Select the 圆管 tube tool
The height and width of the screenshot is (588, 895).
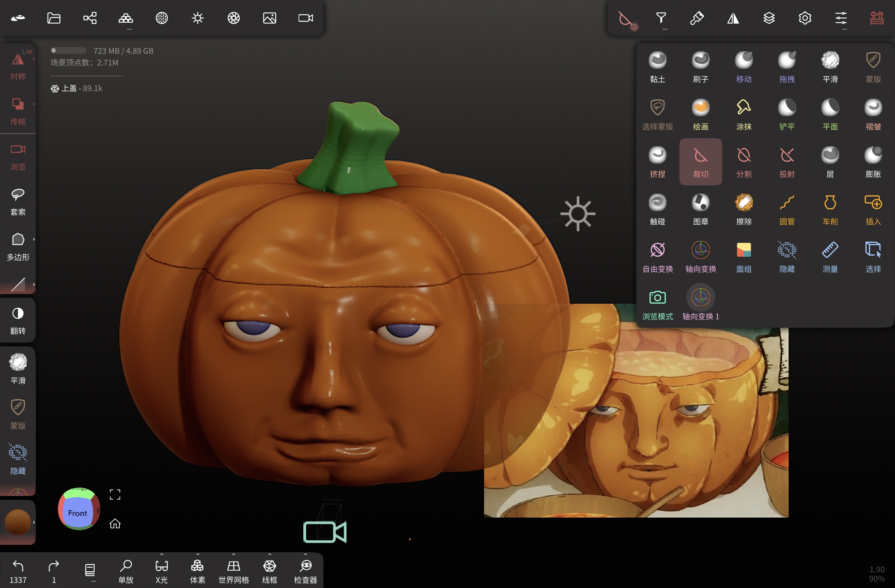click(x=787, y=209)
